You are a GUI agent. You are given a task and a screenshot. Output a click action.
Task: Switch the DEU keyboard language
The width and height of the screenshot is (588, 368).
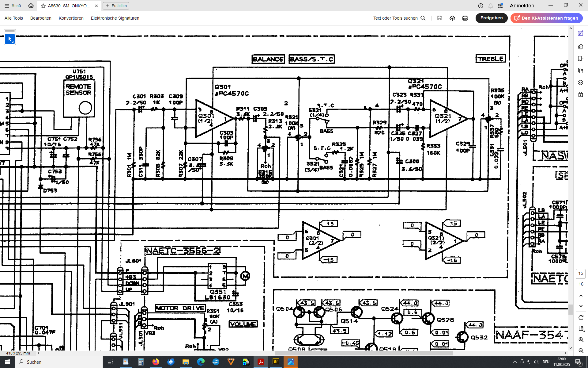546,362
